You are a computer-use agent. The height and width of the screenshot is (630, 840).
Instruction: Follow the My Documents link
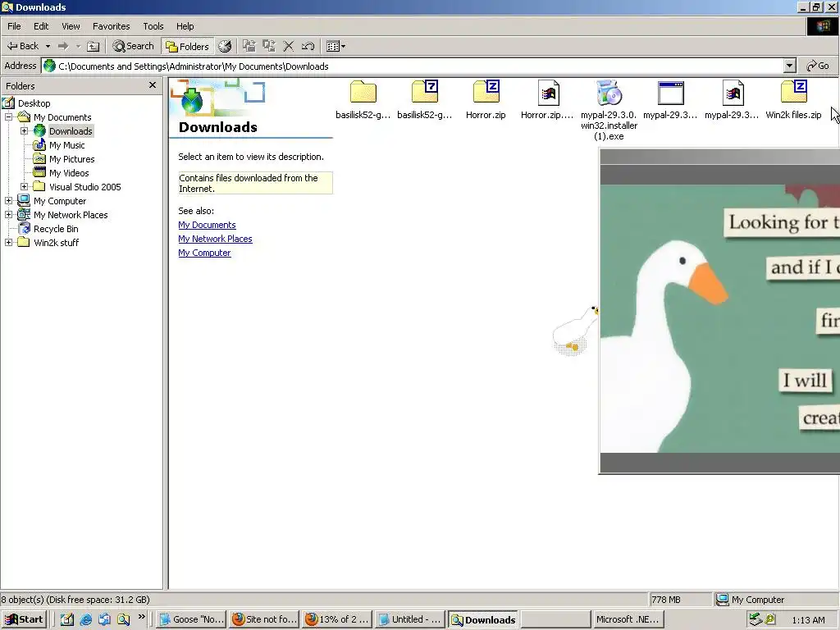(x=207, y=225)
